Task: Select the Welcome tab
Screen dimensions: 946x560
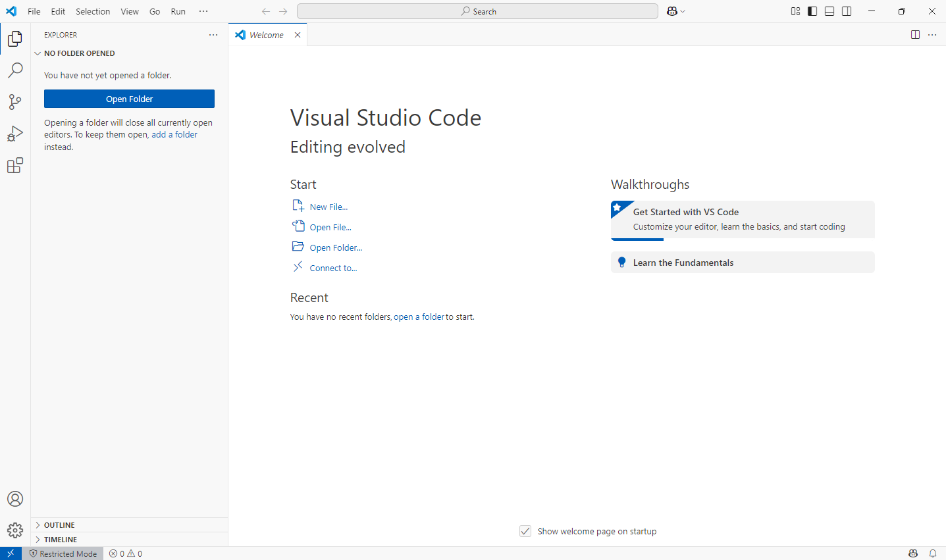Action: 267,35
